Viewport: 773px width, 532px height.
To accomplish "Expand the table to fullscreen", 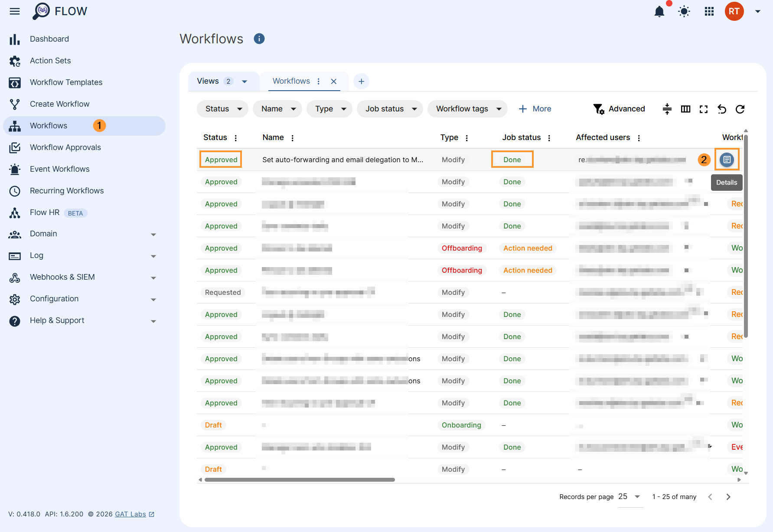I will point(704,109).
